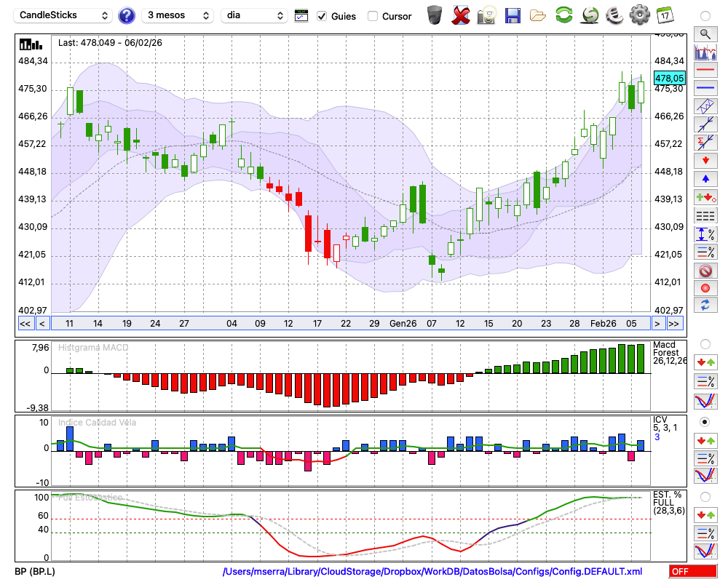This screenshot has height=582, width=728.
Task: Click red-green arrows button for Estocastico panel
Action: (x=705, y=514)
